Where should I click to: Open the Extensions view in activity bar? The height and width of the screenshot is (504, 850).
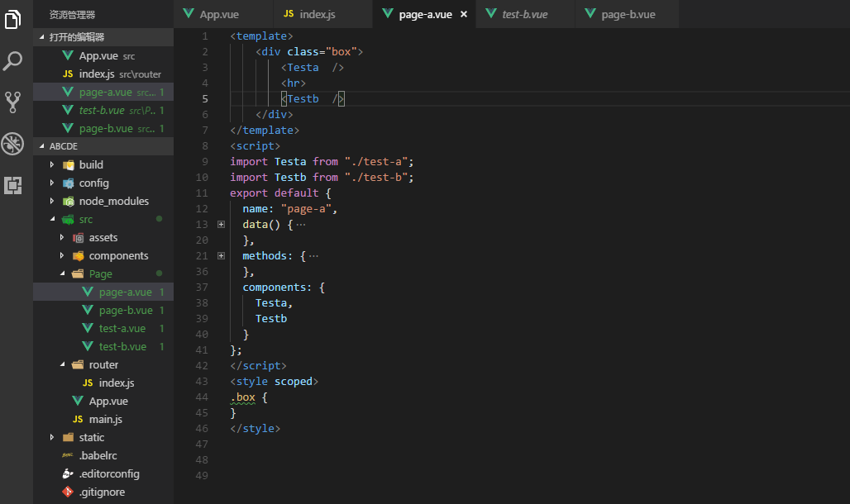tap(12, 185)
